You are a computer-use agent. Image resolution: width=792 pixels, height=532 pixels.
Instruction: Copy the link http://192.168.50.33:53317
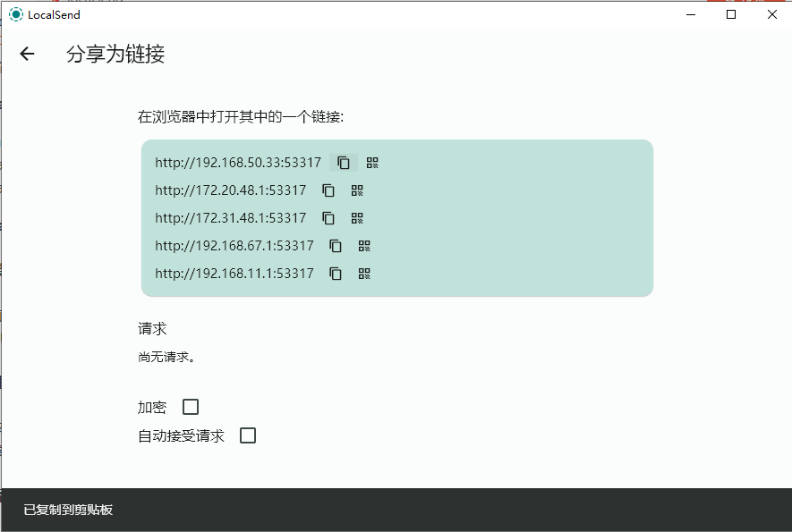pyautogui.click(x=344, y=162)
